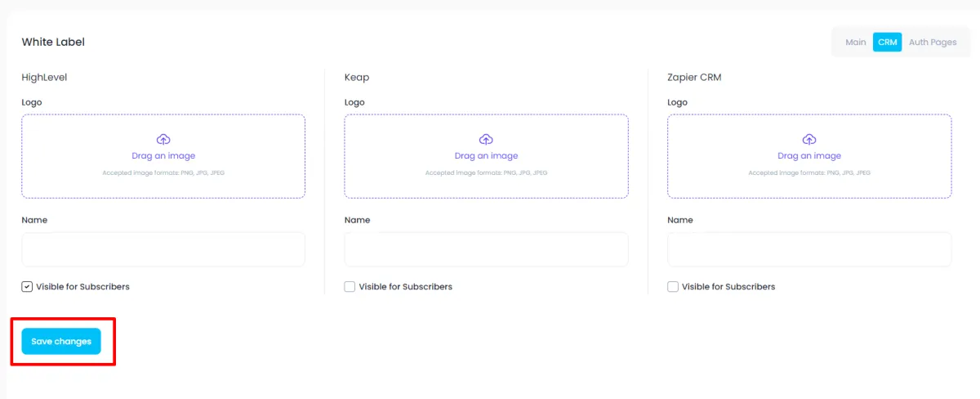Screen dimensions: 980x399
Task: Select the CRM tab
Action: 887,42
